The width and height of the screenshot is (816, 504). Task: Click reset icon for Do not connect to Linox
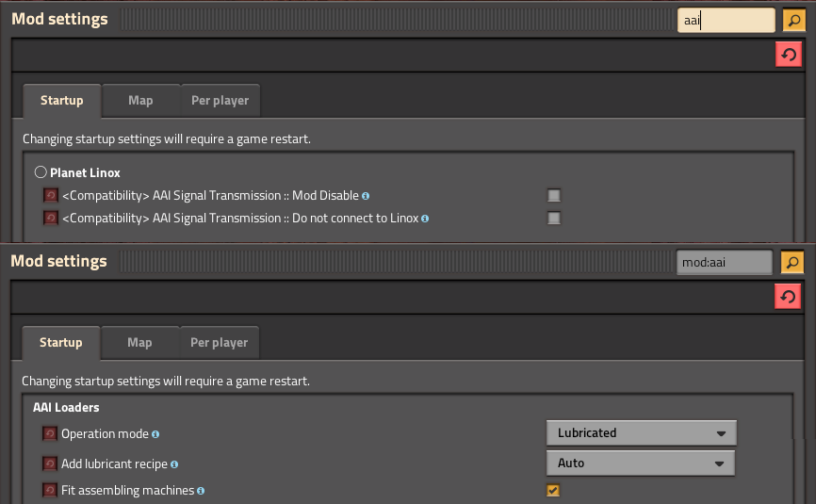coord(51,219)
